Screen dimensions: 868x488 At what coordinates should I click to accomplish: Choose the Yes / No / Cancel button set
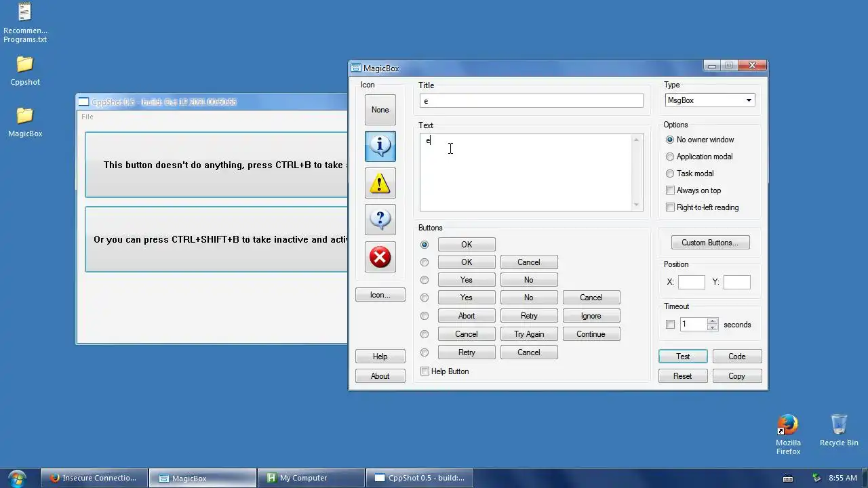pos(425,298)
